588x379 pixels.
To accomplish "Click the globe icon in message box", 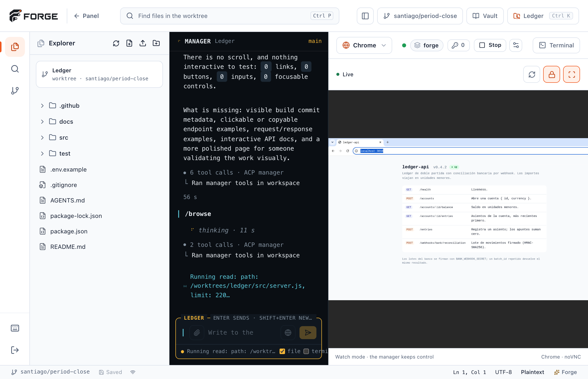I will (288, 333).
